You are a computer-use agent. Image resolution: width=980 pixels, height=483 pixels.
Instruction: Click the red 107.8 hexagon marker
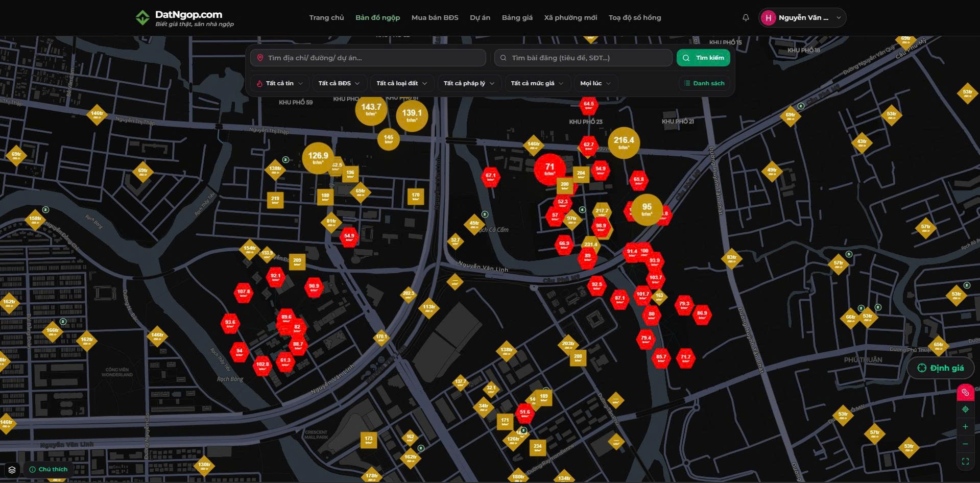[243, 294]
